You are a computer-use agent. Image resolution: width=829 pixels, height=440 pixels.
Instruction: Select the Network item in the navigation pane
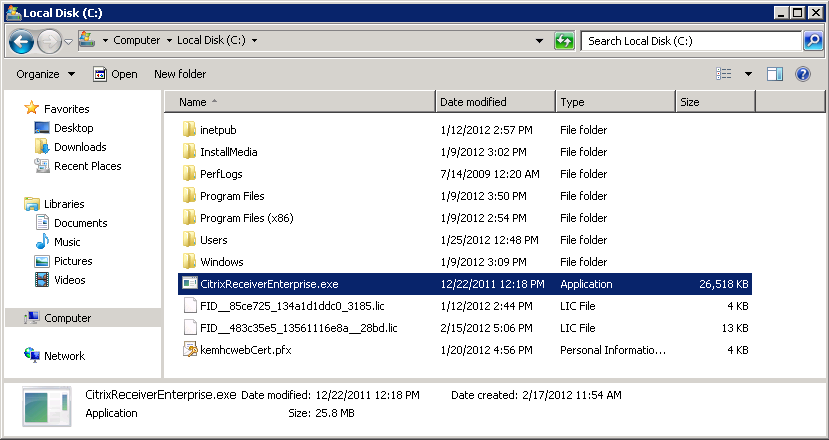coord(64,356)
